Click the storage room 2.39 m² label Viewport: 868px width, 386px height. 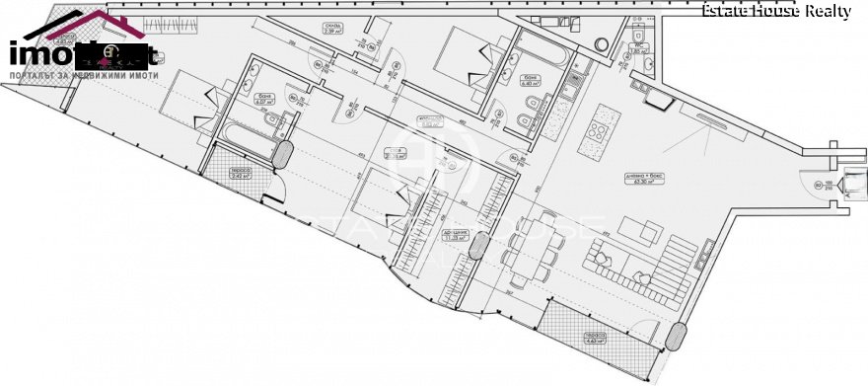coord(332,29)
